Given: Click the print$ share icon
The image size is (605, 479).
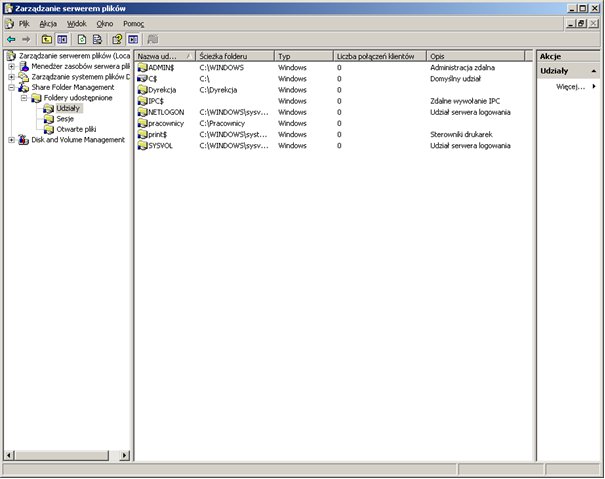Looking at the screenshot, I should [x=143, y=135].
